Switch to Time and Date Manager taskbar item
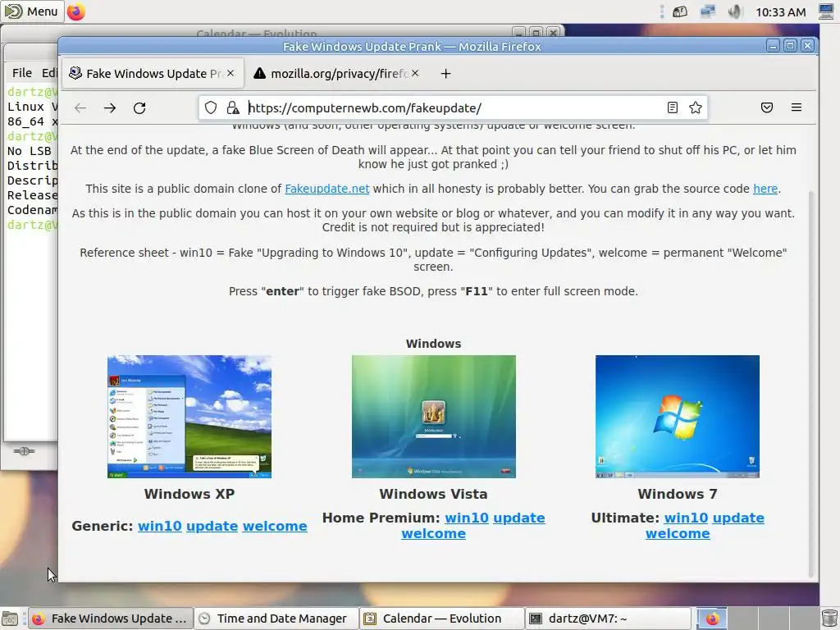Image resolution: width=840 pixels, height=630 pixels. coord(275,619)
